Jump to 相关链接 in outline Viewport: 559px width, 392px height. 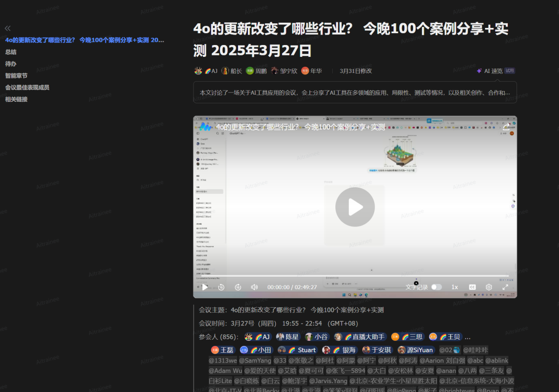point(16,99)
